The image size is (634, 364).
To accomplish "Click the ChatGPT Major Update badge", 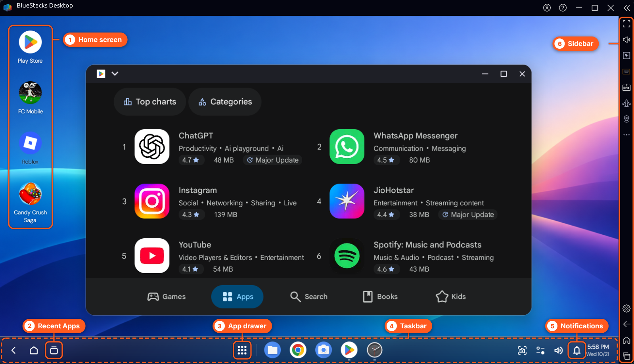I will click(273, 160).
